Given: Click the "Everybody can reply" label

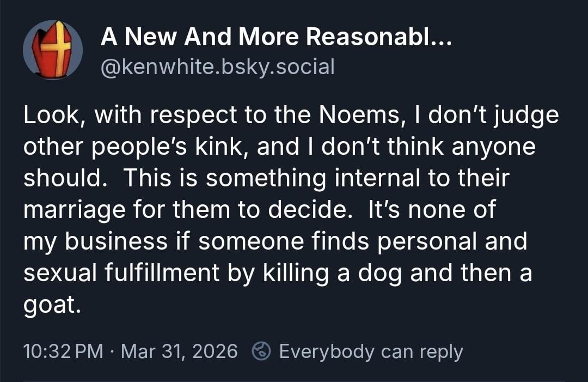Looking at the screenshot, I should point(371,351).
